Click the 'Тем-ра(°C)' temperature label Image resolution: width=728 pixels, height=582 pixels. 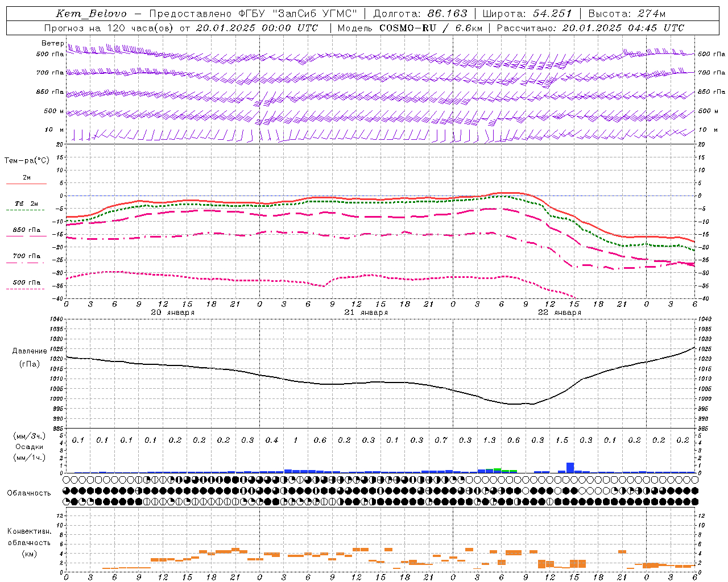click(27, 161)
